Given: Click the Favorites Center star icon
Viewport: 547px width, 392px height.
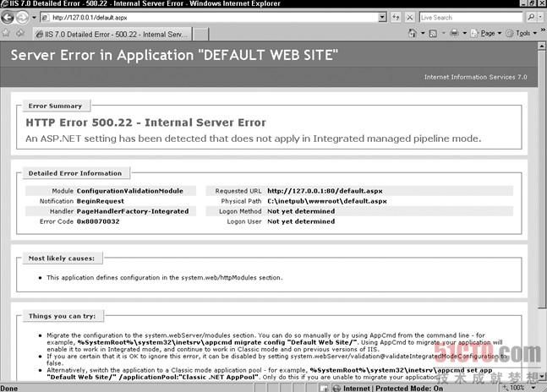Looking at the screenshot, I should tap(6, 33).
